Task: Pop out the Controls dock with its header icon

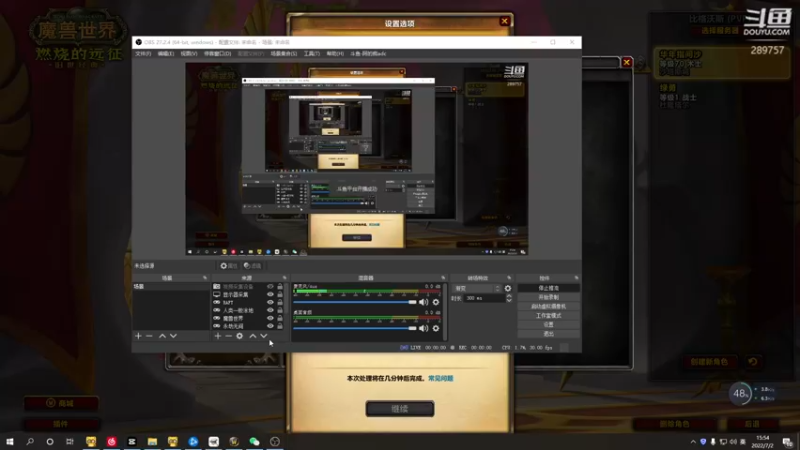Action: point(577,278)
